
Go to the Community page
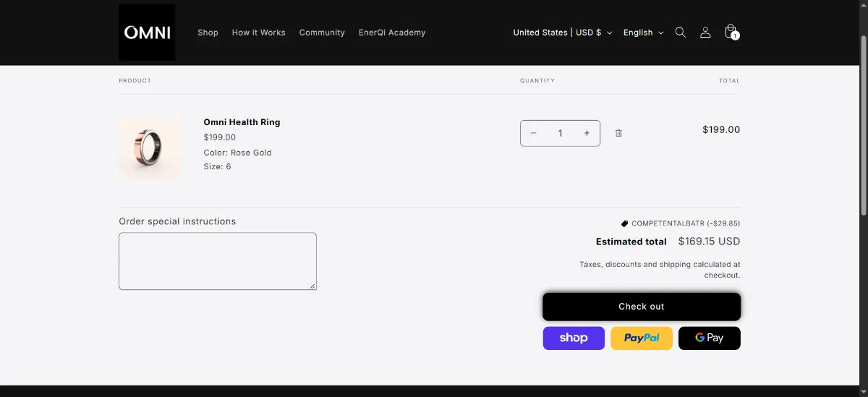[322, 33]
